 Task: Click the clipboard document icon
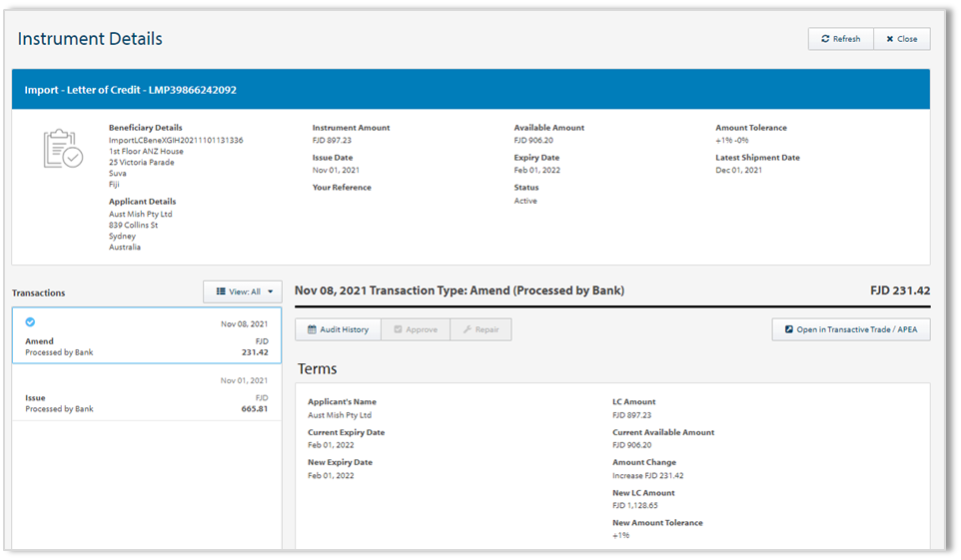coord(63,149)
